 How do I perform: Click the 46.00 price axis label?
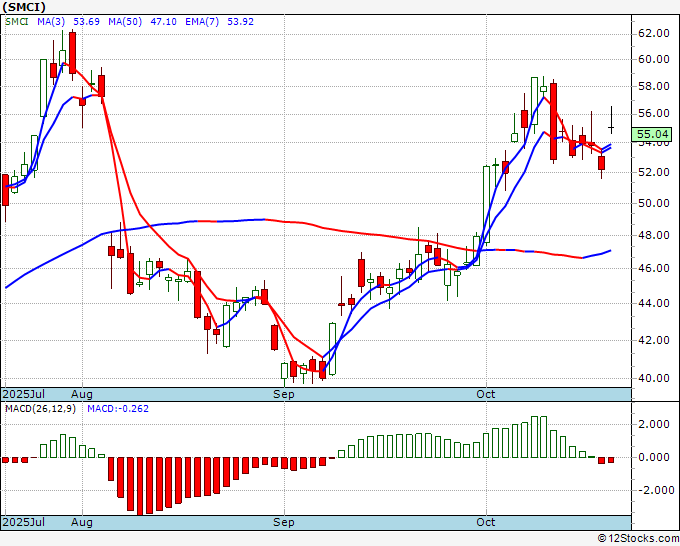tap(654, 268)
